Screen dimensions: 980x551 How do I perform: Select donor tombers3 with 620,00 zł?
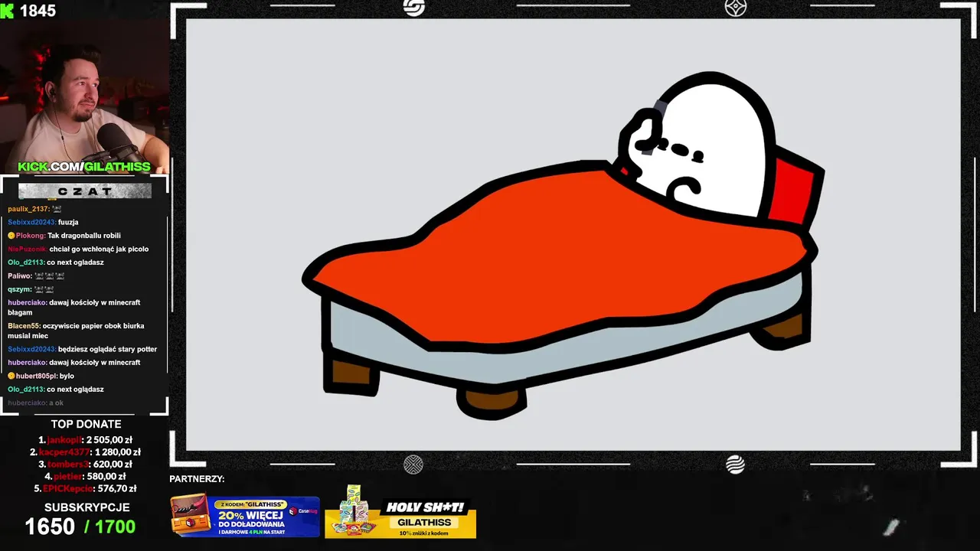click(x=85, y=464)
